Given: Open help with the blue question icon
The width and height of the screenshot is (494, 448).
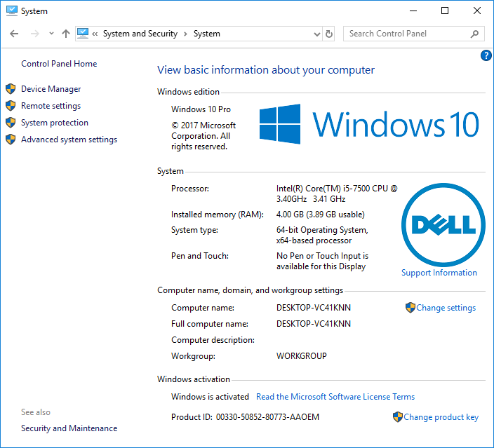Looking at the screenshot, I should click(x=486, y=55).
